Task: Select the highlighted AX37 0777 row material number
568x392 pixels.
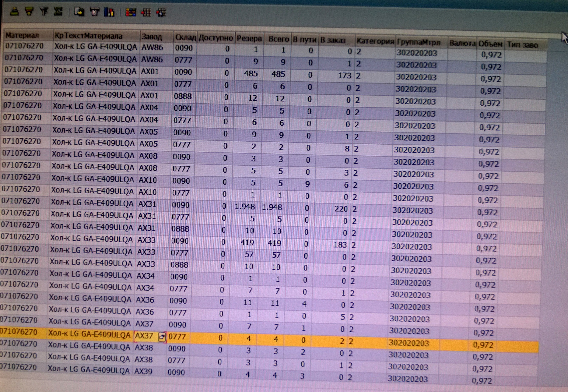Action: [x=19, y=332]
